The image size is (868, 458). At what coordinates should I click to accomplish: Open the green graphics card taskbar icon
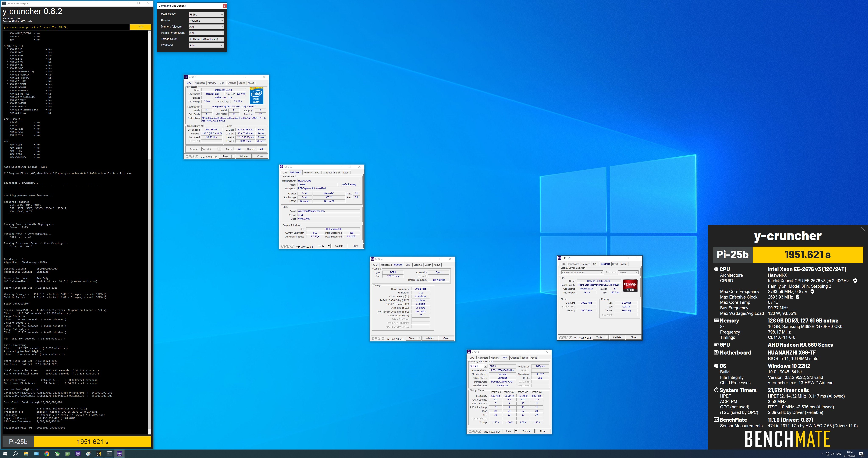tap(67, 454)
